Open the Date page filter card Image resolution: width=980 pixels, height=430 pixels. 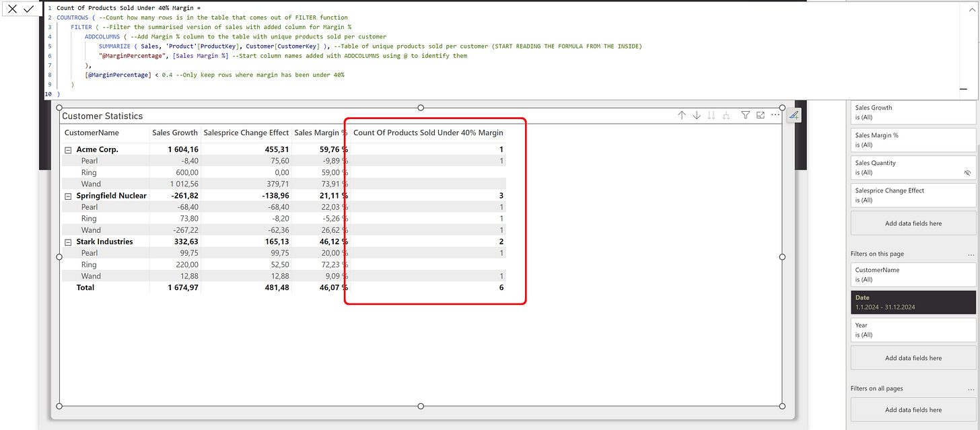913,302
